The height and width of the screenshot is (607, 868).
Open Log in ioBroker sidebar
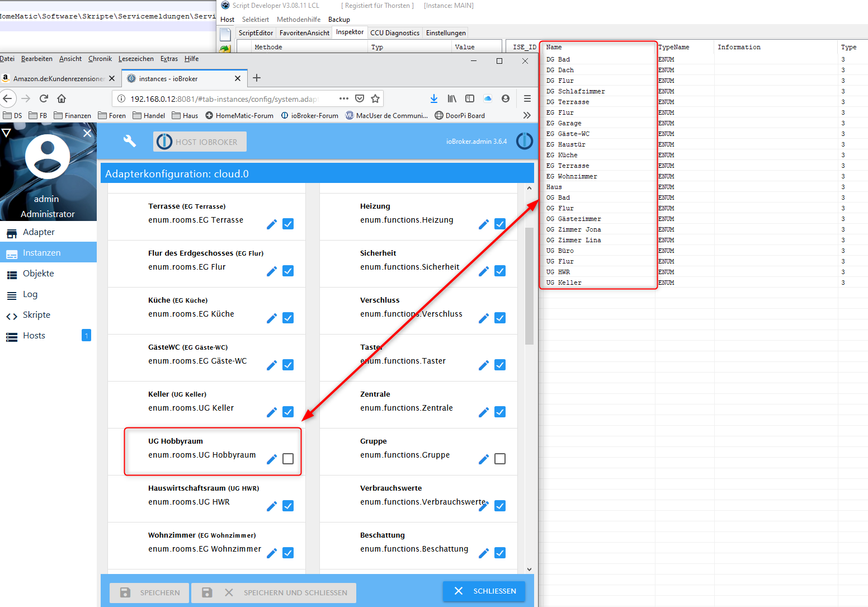[x=48, y=294]
